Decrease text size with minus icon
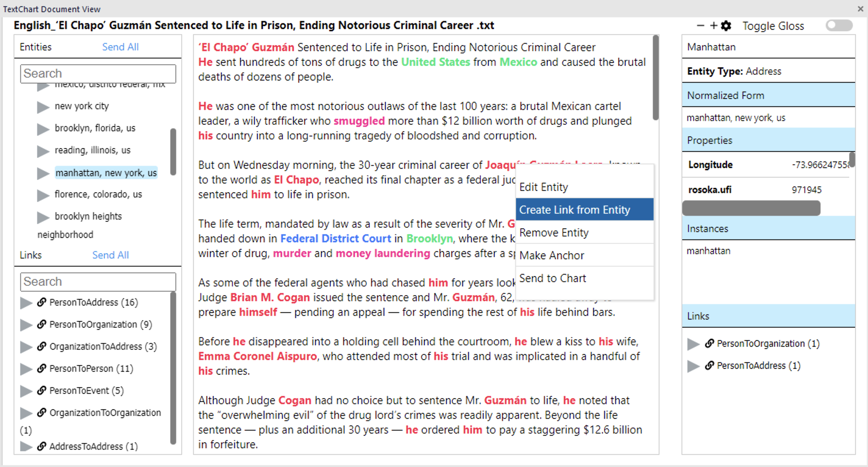 (700, 26)
